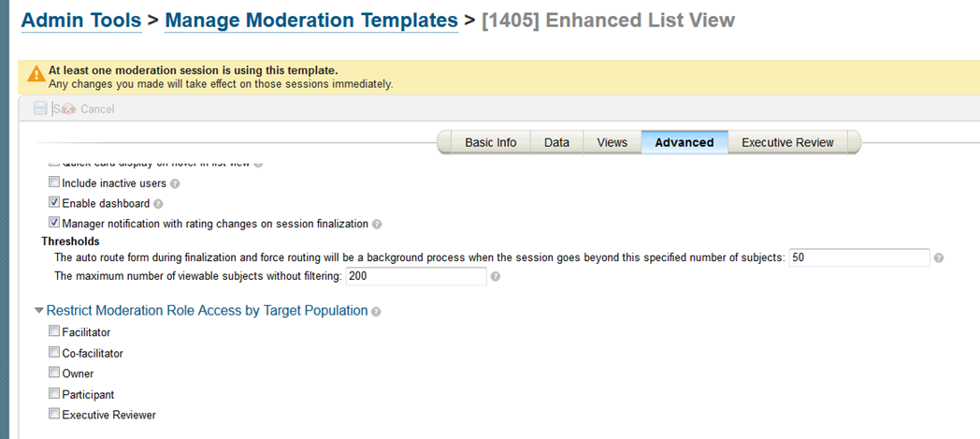Uncheck the Enable dashboard checkbox

click(54, 202)
